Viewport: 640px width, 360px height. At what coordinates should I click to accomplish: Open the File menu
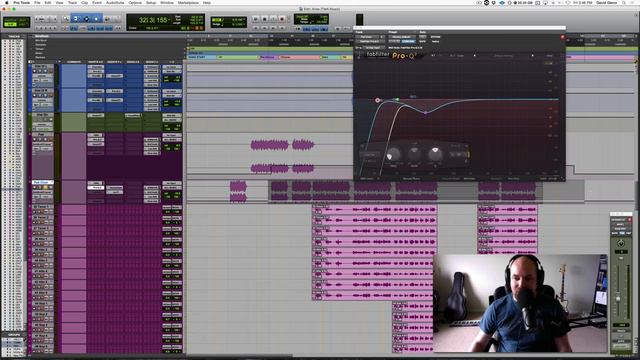(37, 2)
